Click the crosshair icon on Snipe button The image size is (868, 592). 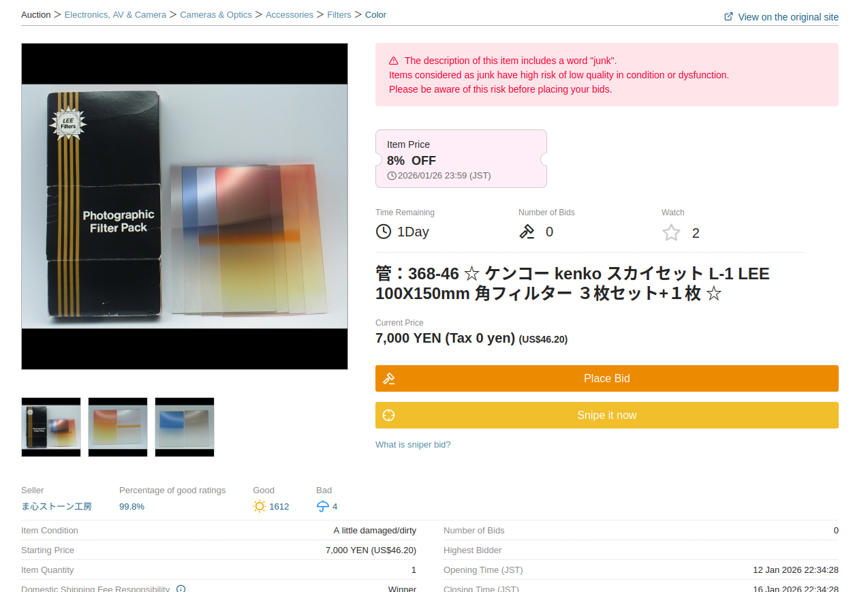[389, 416]
